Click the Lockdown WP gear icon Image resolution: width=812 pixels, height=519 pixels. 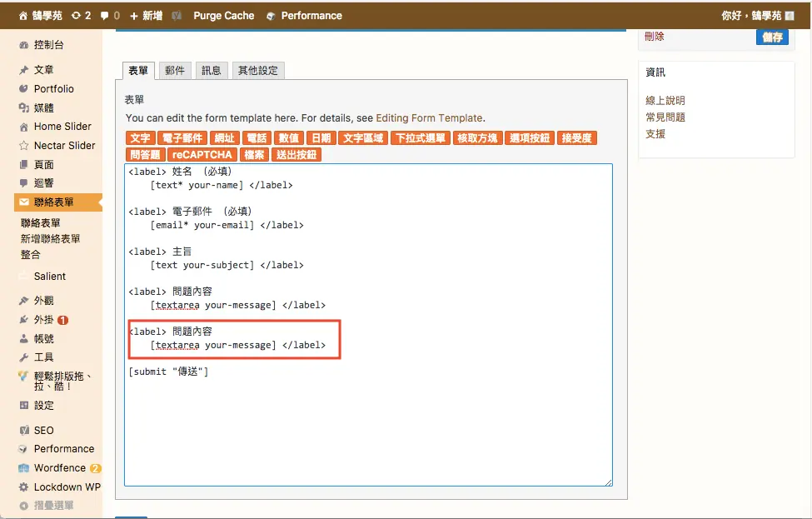(24, 487)
